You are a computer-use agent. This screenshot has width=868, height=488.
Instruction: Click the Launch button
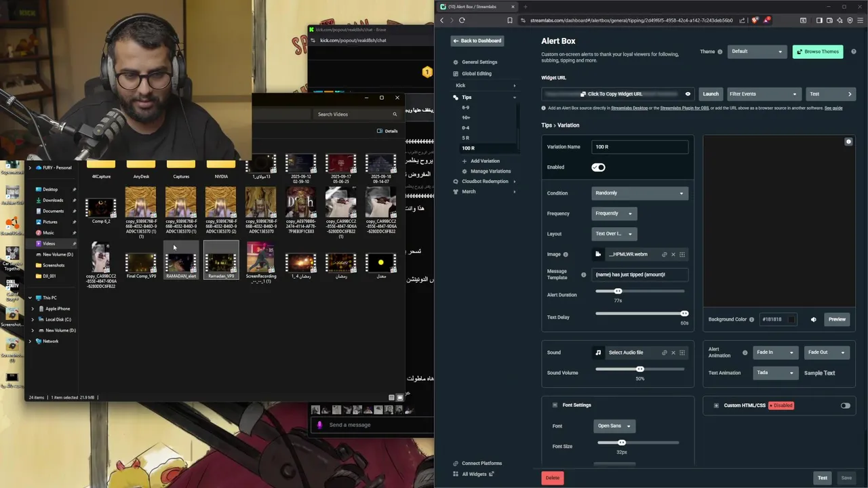(x=711, y=94)
